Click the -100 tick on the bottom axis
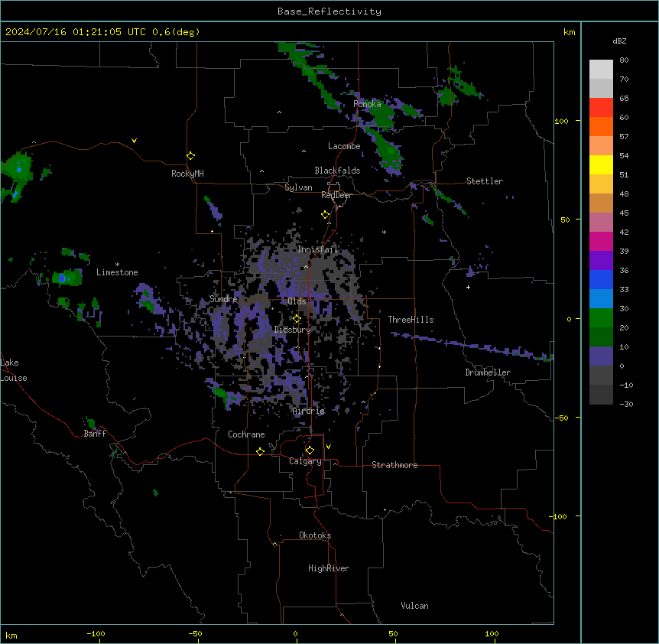Screen dimensions: 659x644 96,633
